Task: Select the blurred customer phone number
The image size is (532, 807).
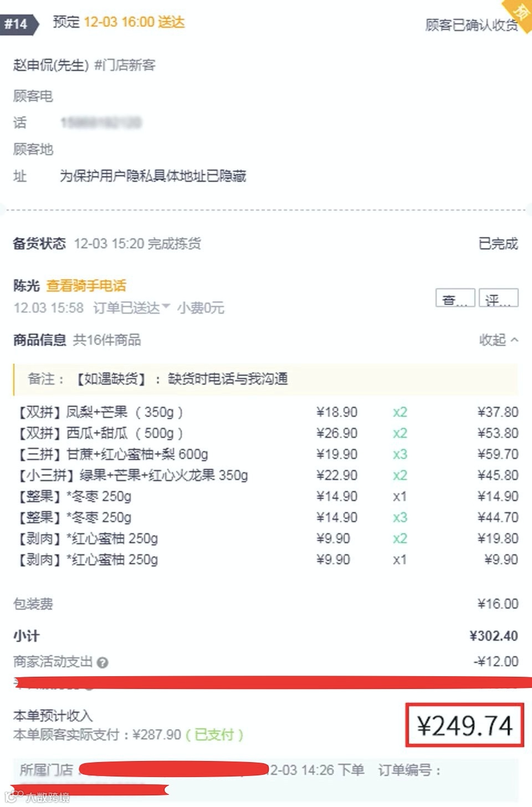Action: (100, 122)
